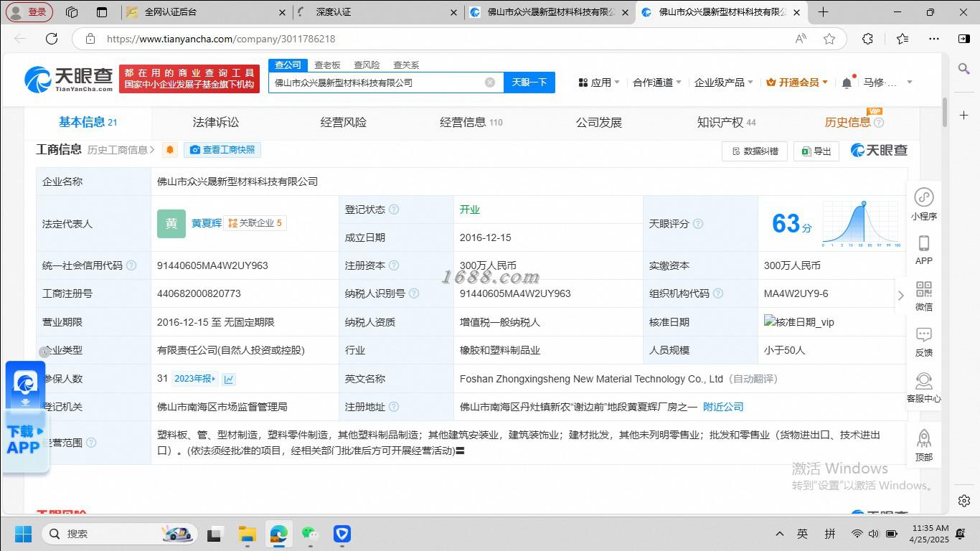Screen dimensions: 980x551
Task: Click the sidebar settings gear icon
Action: (x=964, y=501)
